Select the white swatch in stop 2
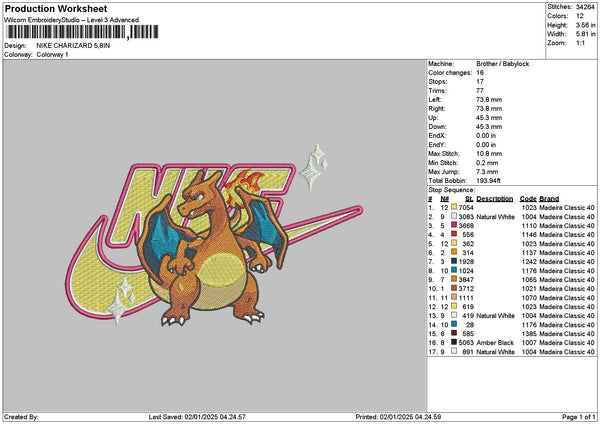 (455, 217)
